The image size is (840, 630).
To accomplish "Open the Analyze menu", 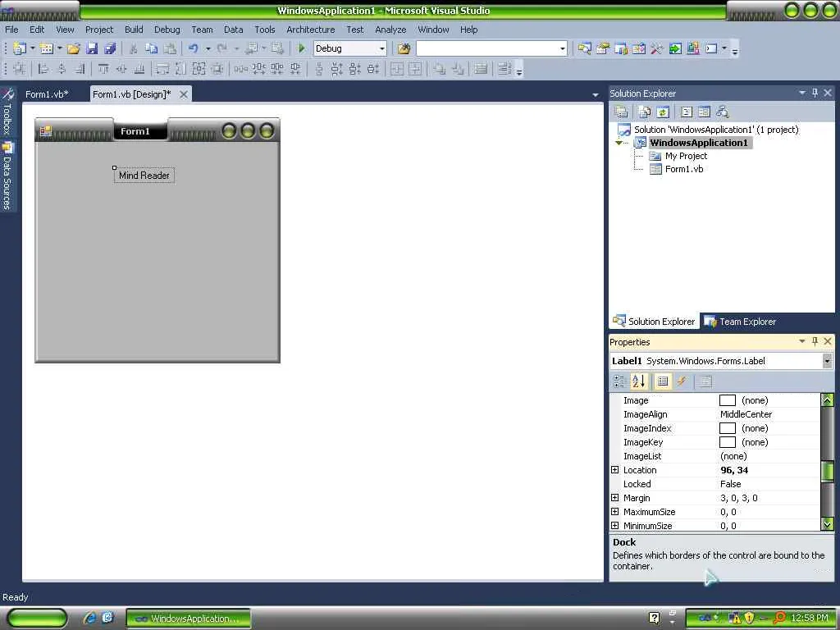I will pyautogui.click(x=390, y=30).
